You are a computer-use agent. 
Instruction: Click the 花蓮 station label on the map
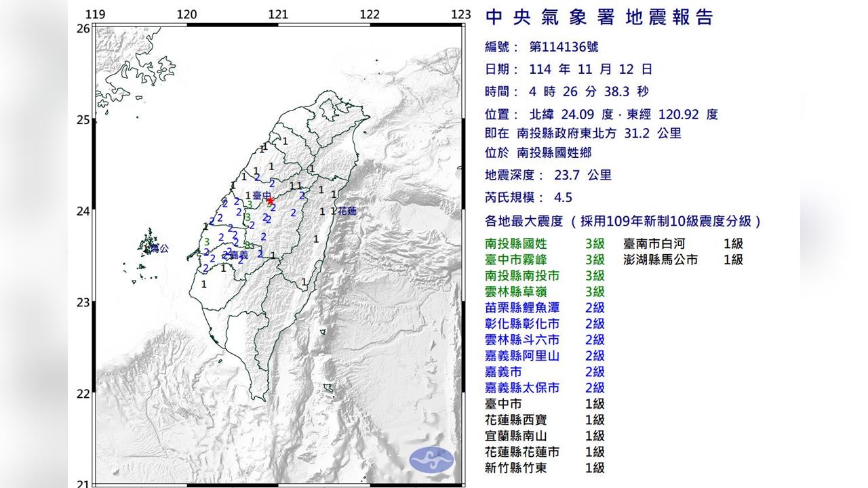coord(346,211)
